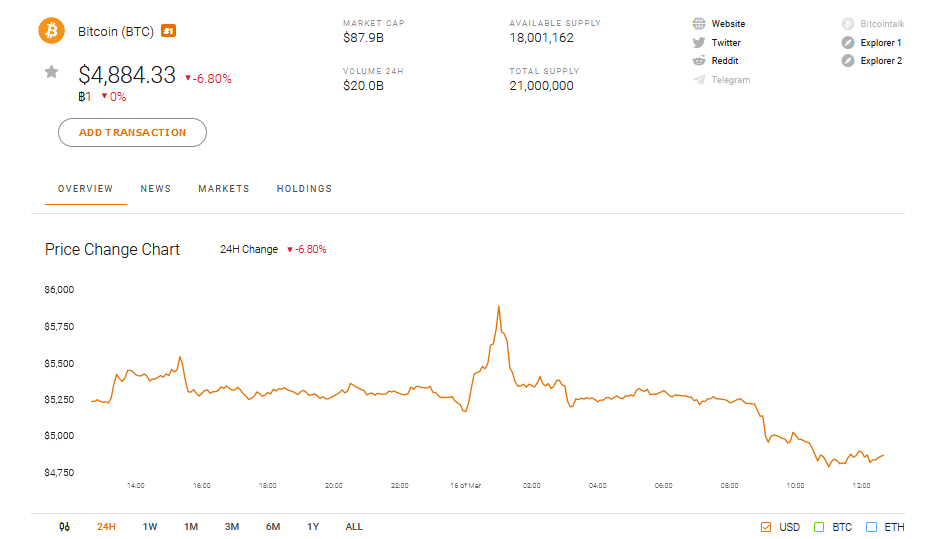This screenshot has width=932, height=539.
Task: Open the Telegram link
Action: (x=731, y=80)
